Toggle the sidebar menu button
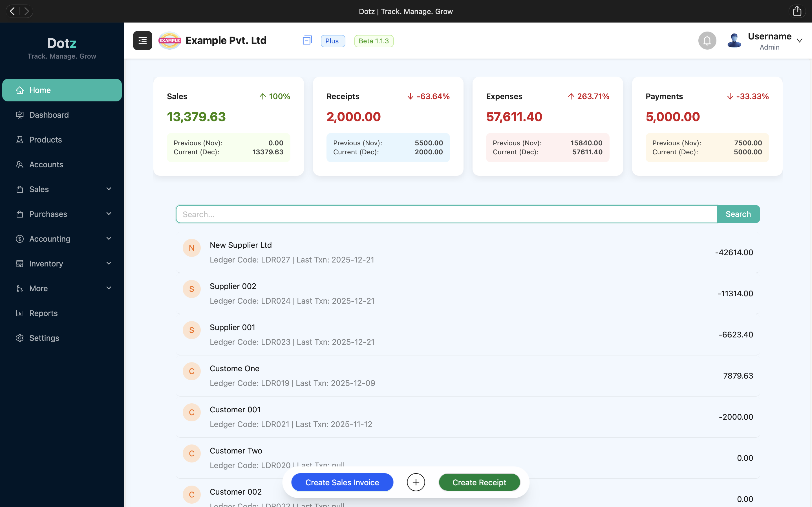This screenshot has width=812, height=507. click(x=142, y=41)
